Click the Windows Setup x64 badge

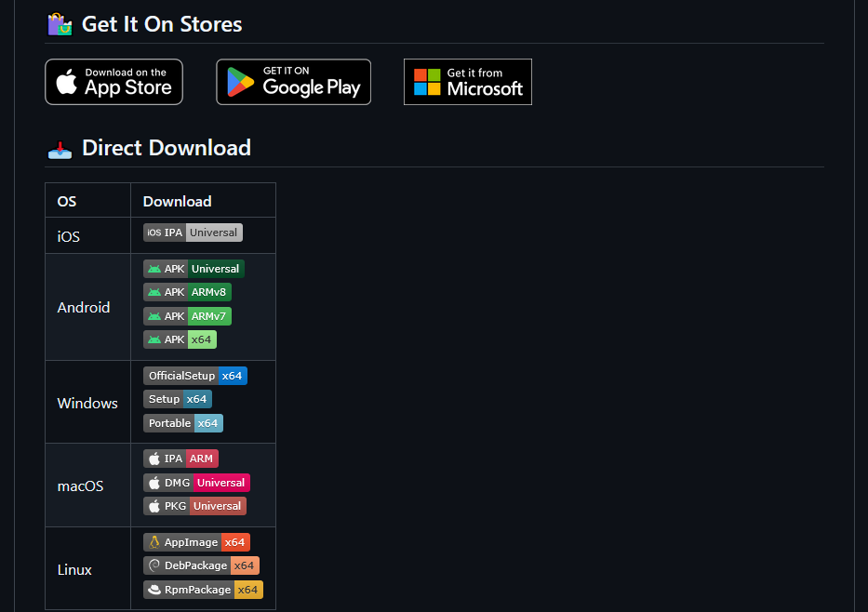pyautogui.click(x=178, y=399)
